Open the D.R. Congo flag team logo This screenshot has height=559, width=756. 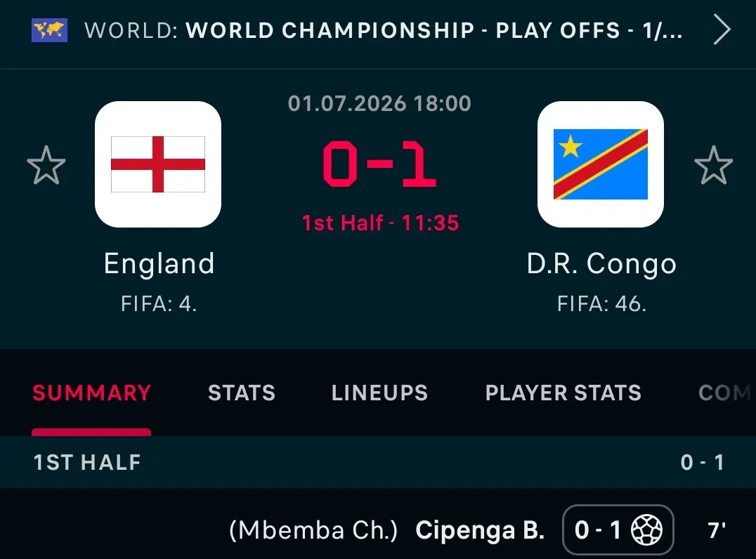point(600,164)
